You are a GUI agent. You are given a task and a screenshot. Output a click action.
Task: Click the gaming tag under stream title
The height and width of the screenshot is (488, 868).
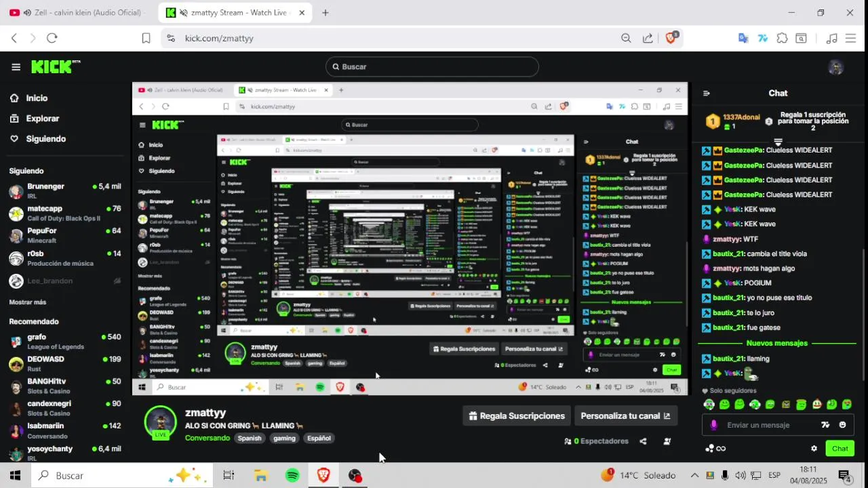(284, 438)
